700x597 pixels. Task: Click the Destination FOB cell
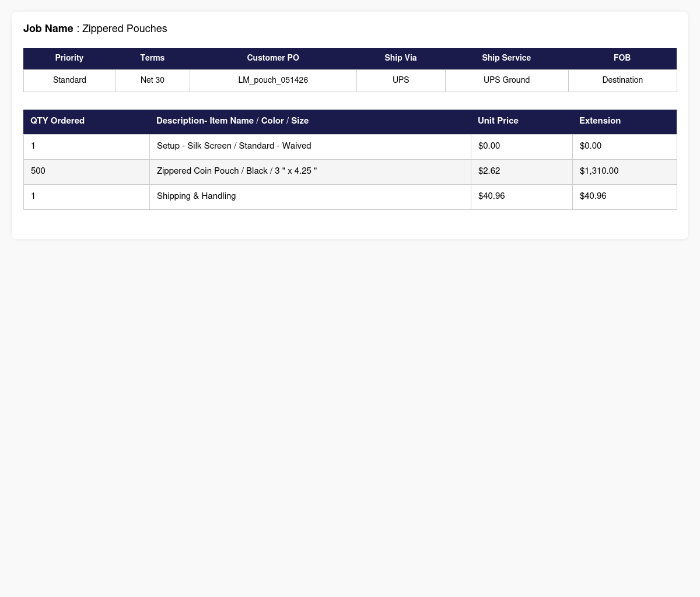click(622, 80)
